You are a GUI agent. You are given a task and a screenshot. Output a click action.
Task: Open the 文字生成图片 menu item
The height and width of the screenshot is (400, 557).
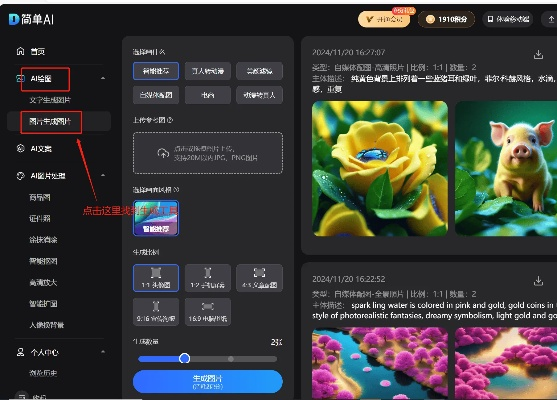[x=50, y=100]
